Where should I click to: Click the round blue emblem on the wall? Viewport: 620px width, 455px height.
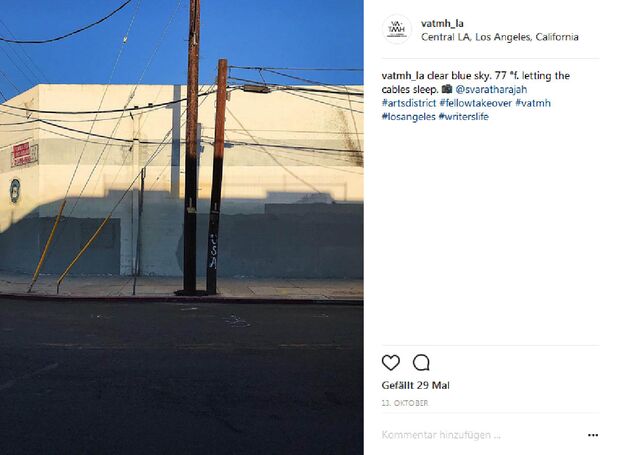[15, 191]
